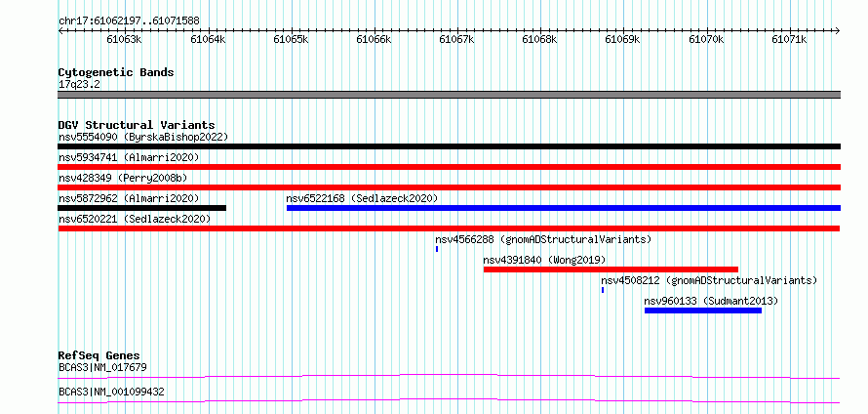This screenshot has height=414, width=868.
Task: Click the ruler's left end arrow
Action: (60, 31)
